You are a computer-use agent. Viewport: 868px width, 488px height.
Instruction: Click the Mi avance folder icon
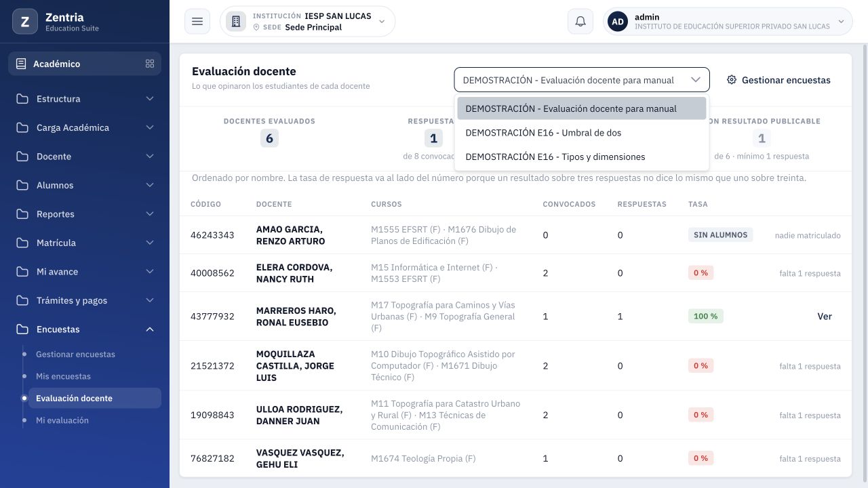click(x=23, y=272)
